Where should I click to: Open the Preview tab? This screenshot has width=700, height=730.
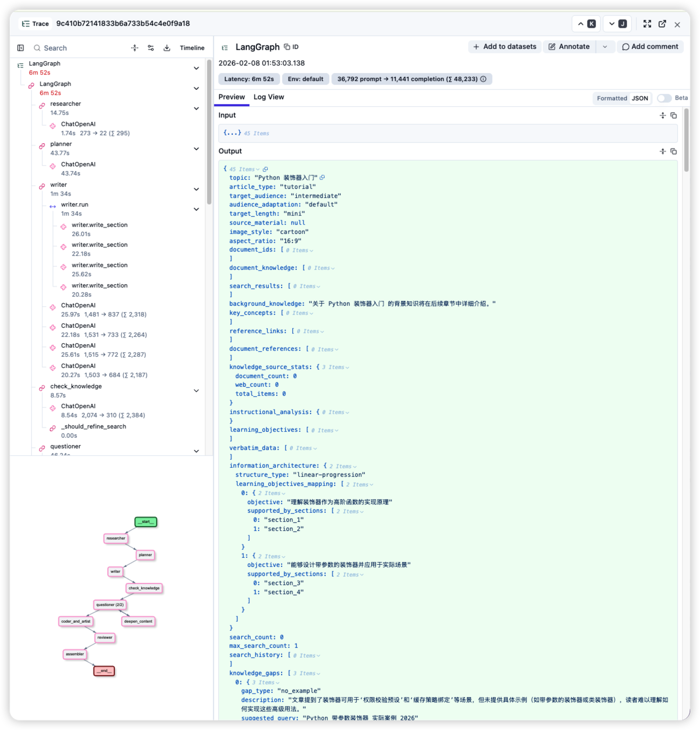click(x=232, y=97)
